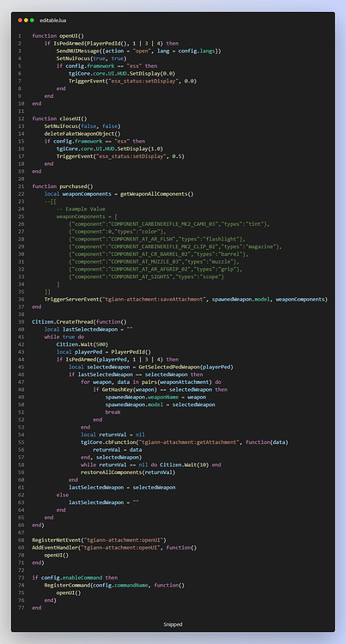Screen dimensions: 346x644
Task: Click the TriggerServerEvent call on line 36
Action: point(186,299)
